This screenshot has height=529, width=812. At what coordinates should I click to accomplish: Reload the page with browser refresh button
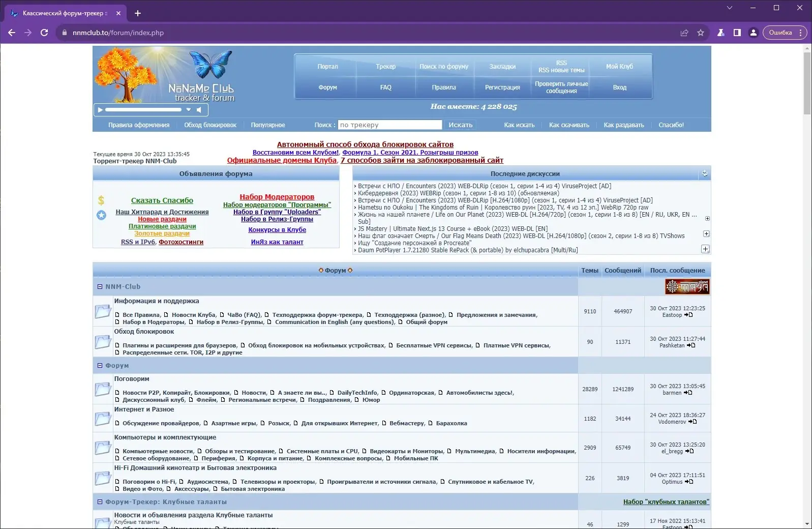tap(44, 33)
